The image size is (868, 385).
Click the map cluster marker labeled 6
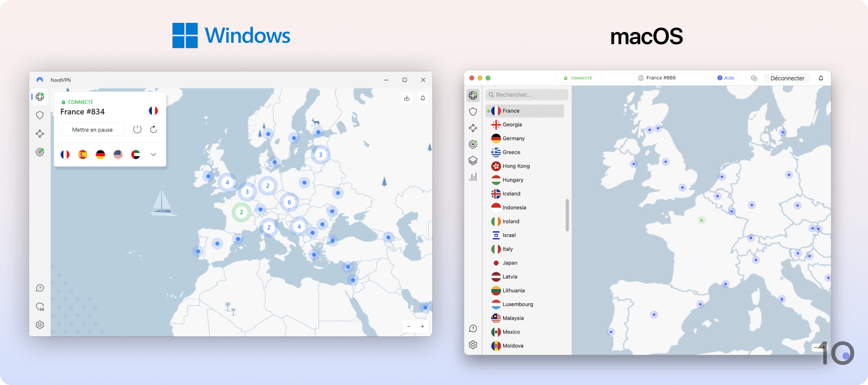coord(290,202)
